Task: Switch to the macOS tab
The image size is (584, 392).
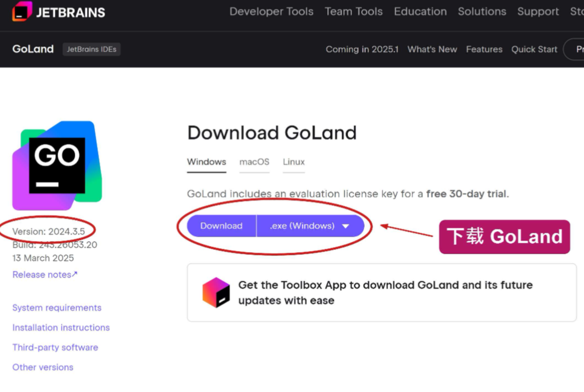Action: coord(255,162)
